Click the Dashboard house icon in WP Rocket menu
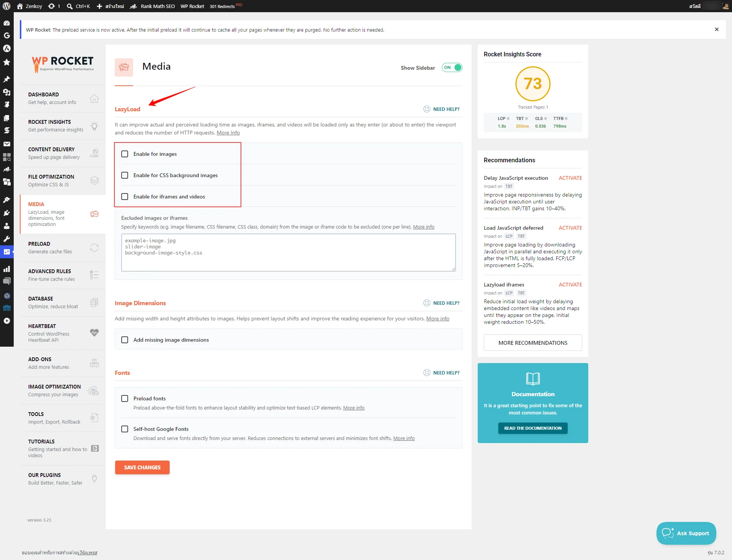The image size is (732, 560). click(x=94, y=98)
